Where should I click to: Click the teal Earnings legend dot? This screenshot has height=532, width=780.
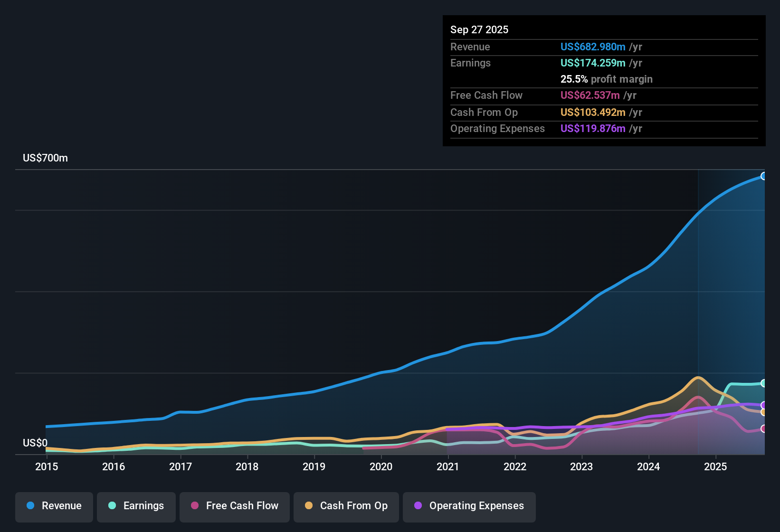112,506
